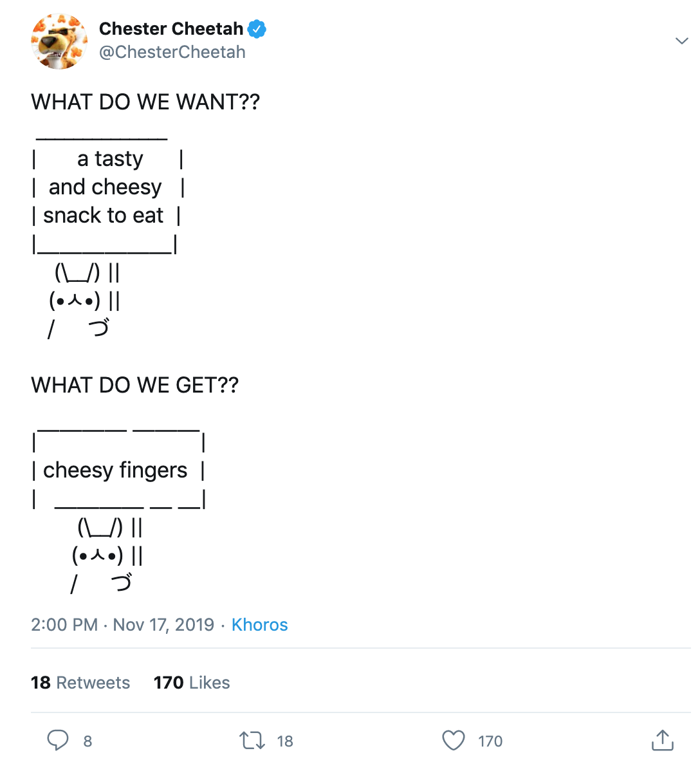Screen dimensions: 700x771
Task: Click the like count beside the heart icon
Action: 490,741
